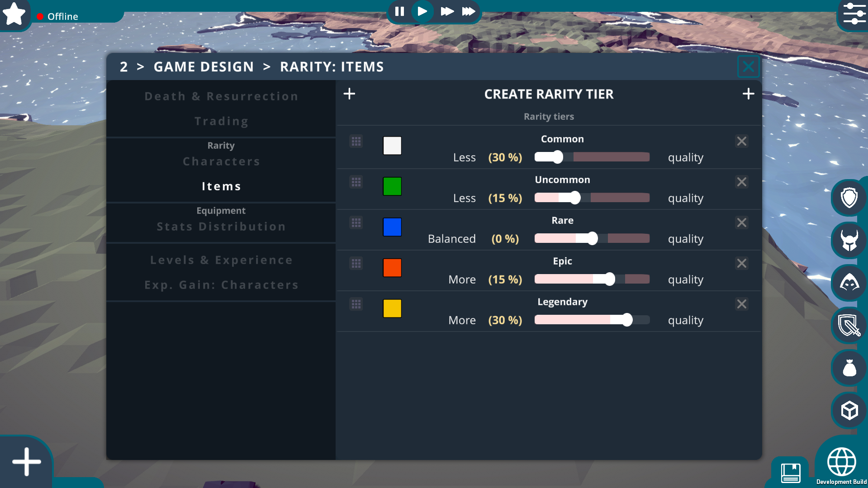Viewport: 868px width, 488px height.
Task: Open Death & Resurrection section
Action: (221, 96)
